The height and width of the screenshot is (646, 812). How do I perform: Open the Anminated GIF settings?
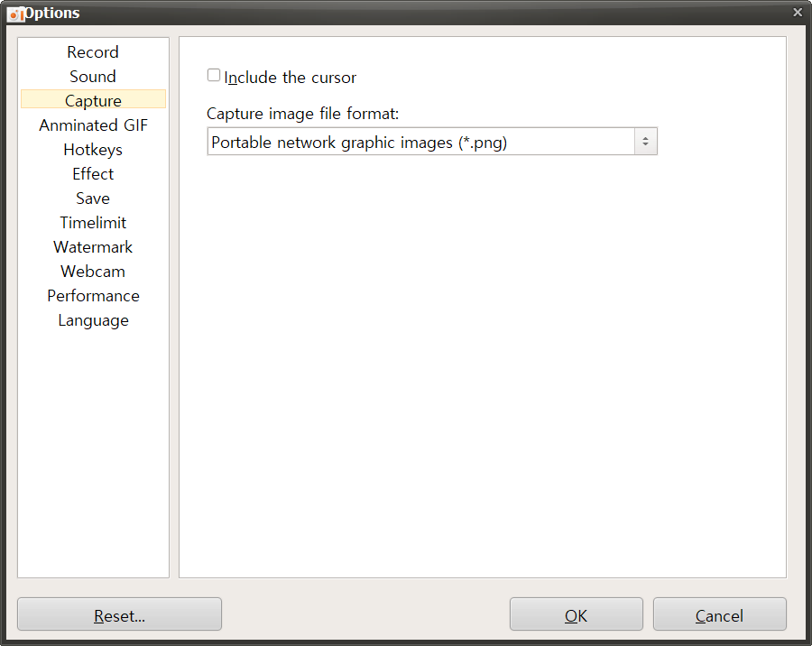pos(92,125)
